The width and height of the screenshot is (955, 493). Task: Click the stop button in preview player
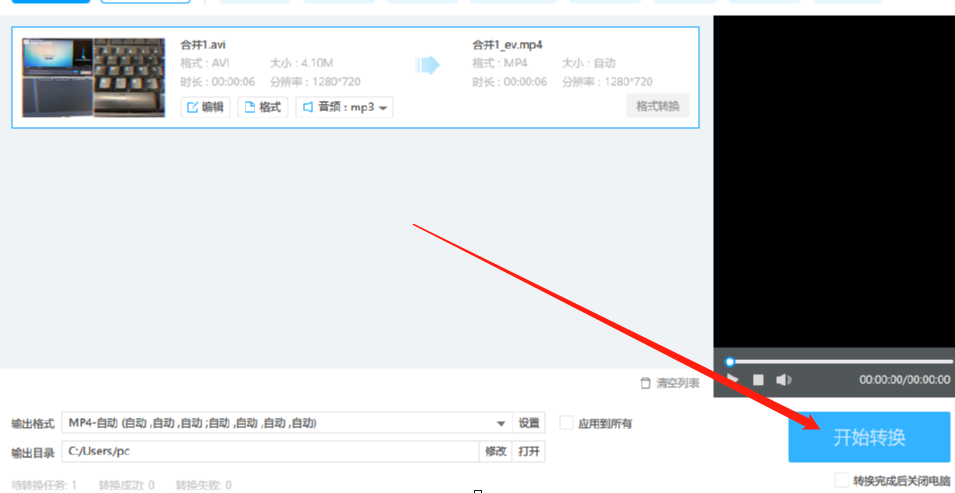758,380
